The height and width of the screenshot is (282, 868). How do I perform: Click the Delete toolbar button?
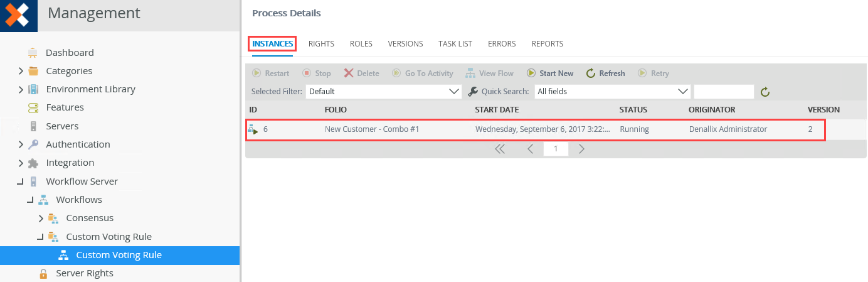pyautogui.click(x=361, y=73)
